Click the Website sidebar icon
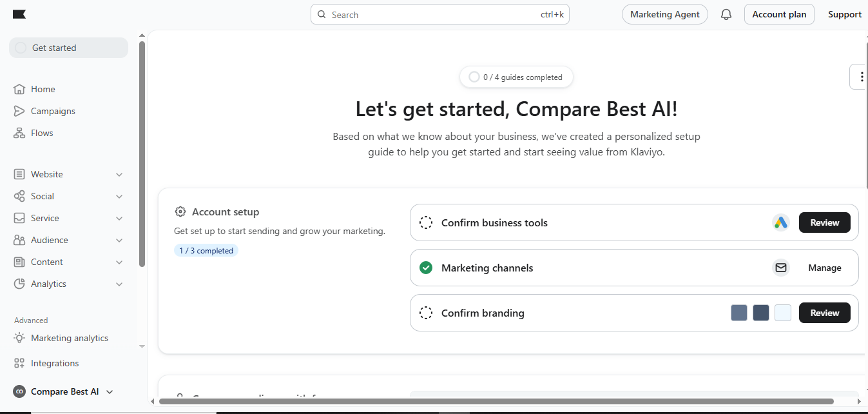 click(19, 174)
